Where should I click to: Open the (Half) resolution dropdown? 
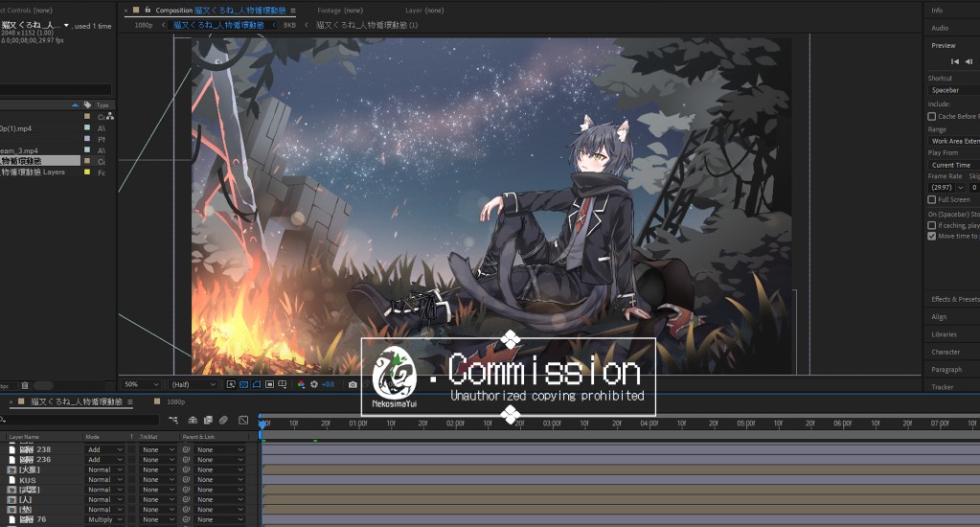(x=192, y=384)
